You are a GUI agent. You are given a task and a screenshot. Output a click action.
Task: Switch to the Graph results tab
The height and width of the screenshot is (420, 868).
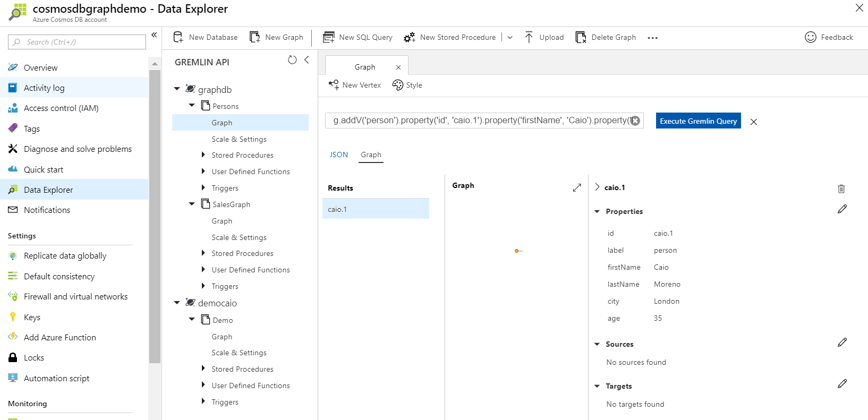(x=371, y=155)
